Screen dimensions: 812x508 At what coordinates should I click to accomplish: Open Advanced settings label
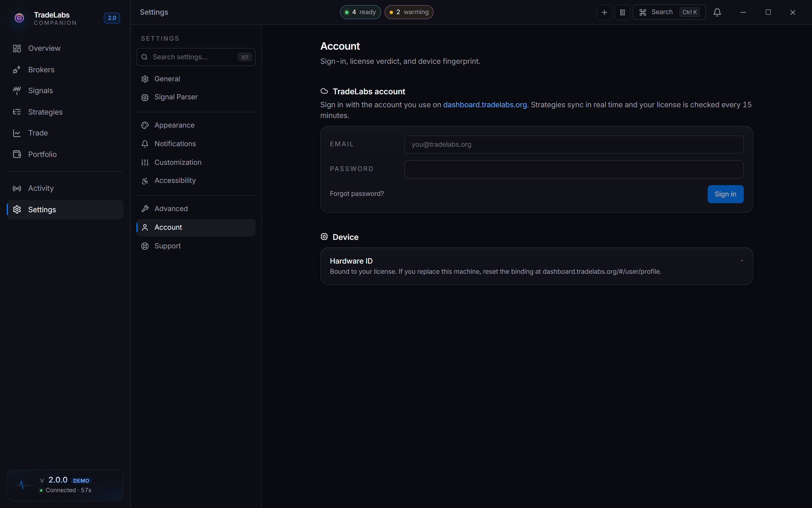click(x=171, y=209)
